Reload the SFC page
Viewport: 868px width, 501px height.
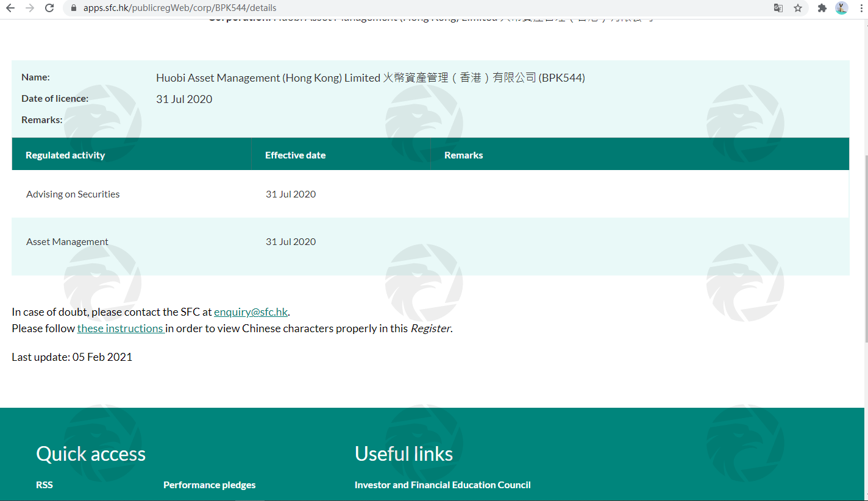[x=49, y=8]
